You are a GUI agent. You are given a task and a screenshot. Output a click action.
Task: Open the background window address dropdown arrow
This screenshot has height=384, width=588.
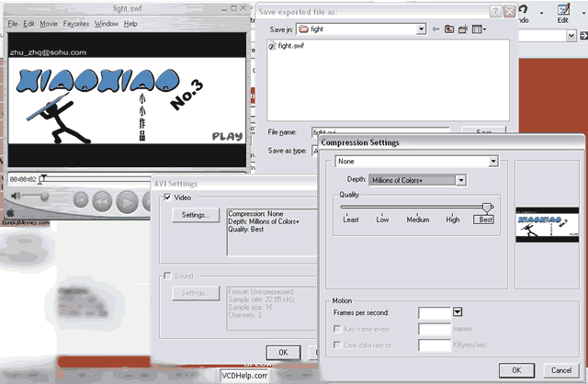tap(571, 36)
